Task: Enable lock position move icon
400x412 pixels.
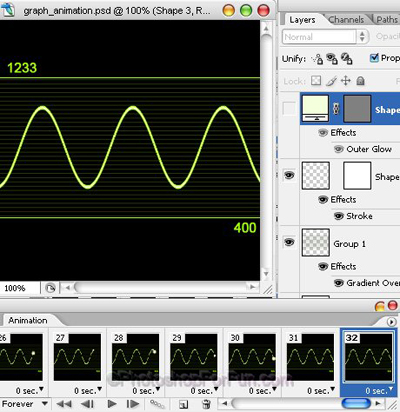Action: tap(346, 81)
